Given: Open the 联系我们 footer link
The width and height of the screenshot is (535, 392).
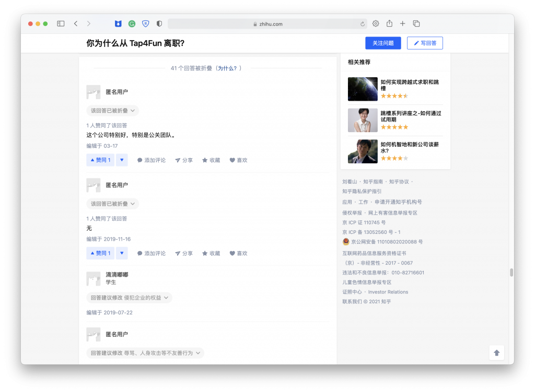Looking at the screenshot, I should (352, 301).
